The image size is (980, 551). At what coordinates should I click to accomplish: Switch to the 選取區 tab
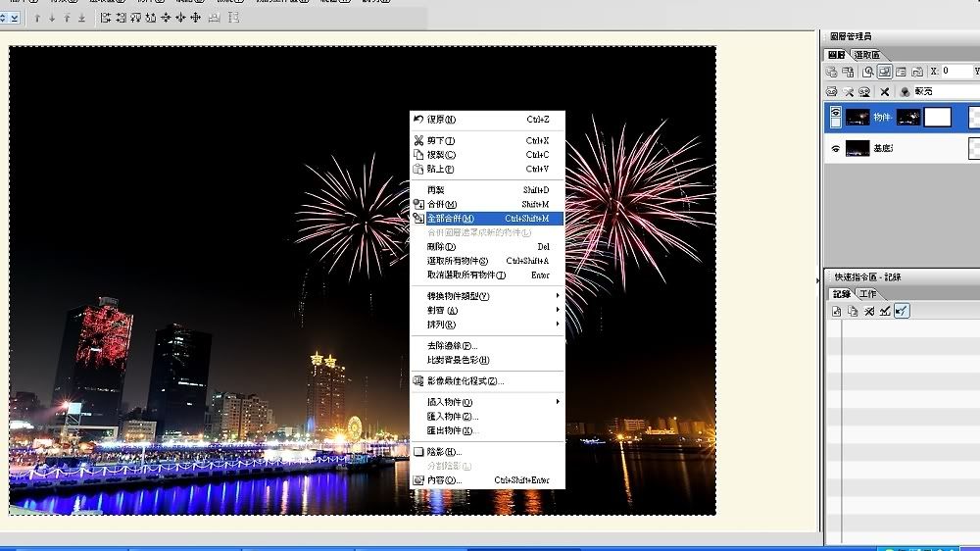tap(866, 55)
